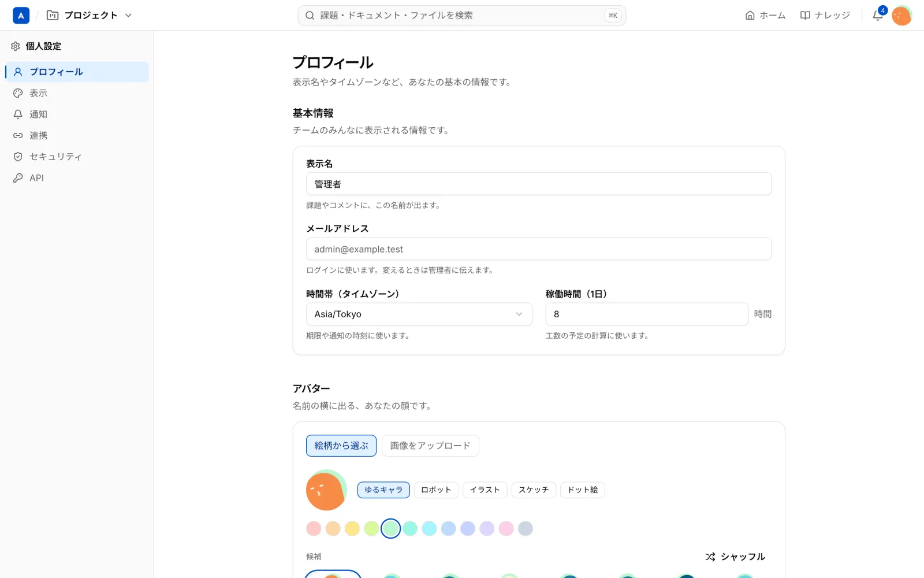Pick the pink color swatch at the row start
924x578 pixels.
314,528
